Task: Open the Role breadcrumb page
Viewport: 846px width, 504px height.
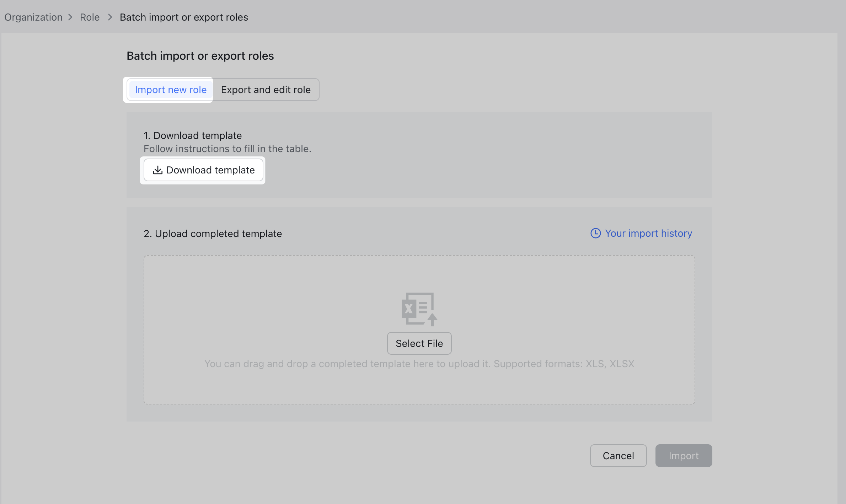Action: 90,17
